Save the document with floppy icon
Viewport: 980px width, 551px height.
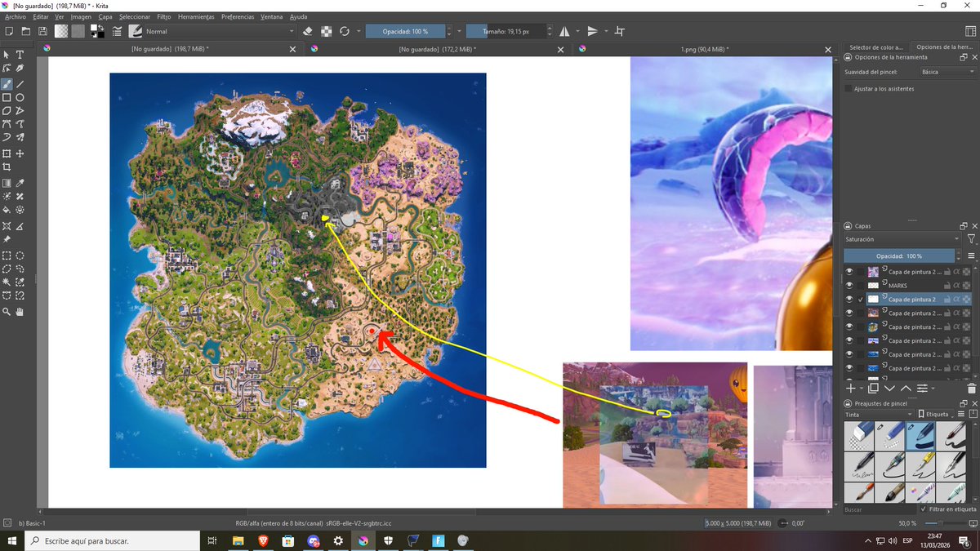pyautogui.click(x=42, y=31)
